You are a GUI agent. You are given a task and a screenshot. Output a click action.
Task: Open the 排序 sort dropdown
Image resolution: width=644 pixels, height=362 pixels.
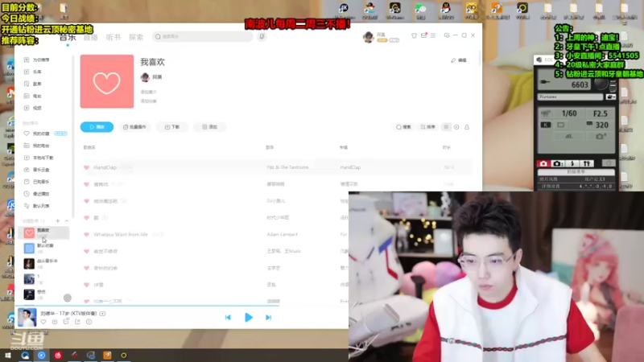pos(427,127)
